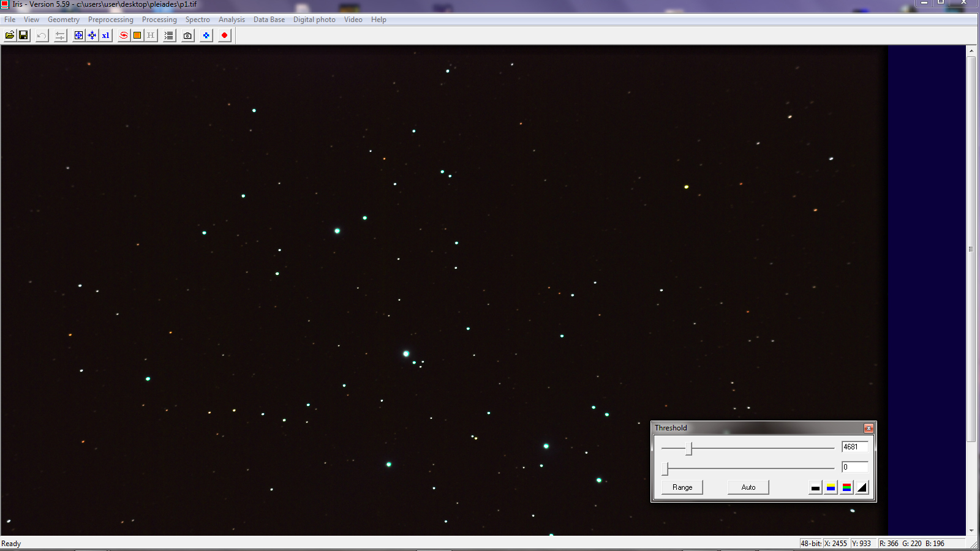This screenshot has height=551, width=980.
Task: Click the red circle toolbar icon
Action: 224,36
